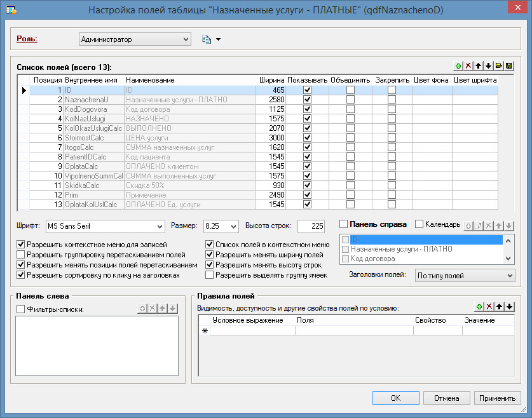Delete the rule with the red X in Правила полей
Viewport: 532px width, 418px height.
click(x=489, y=307)
